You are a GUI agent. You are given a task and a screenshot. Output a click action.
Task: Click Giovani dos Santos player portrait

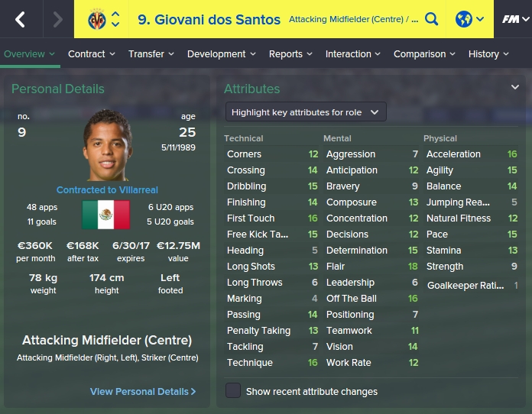click(x=108, y=145)
